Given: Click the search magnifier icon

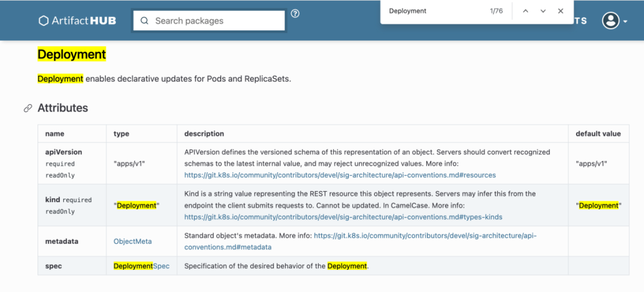Looking at the screenshot, I should click(x=144, y=21).
